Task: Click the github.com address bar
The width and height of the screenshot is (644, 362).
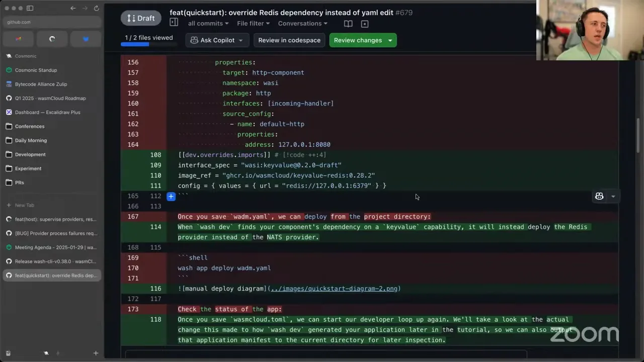Action: (x=52, y=22)
